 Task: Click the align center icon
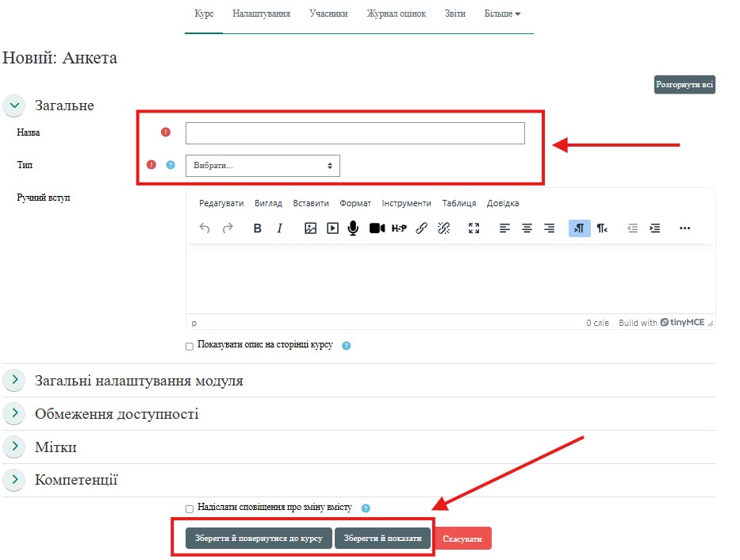pos(527,228)
